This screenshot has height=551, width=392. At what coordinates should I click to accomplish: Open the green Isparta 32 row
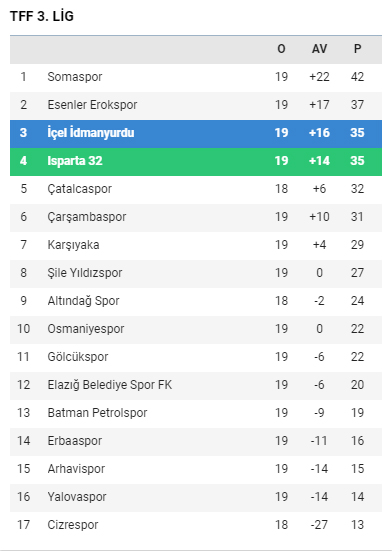pos(196,161)
